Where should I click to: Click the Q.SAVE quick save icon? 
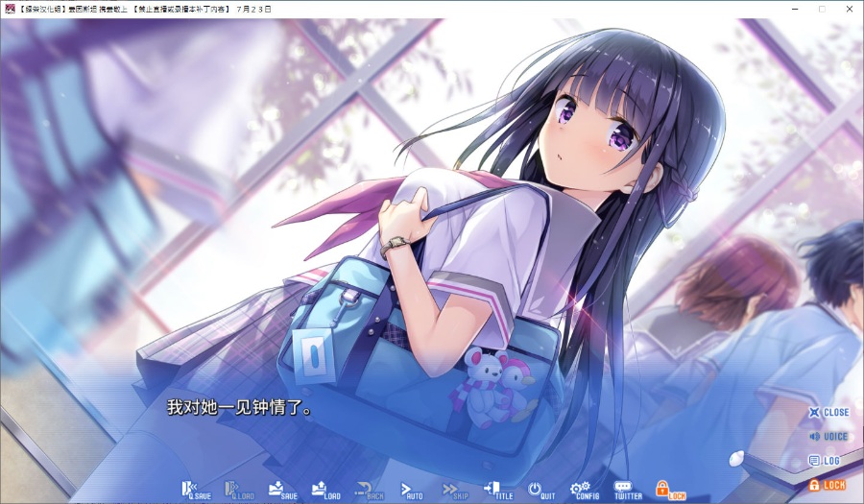tap(196, 490)
